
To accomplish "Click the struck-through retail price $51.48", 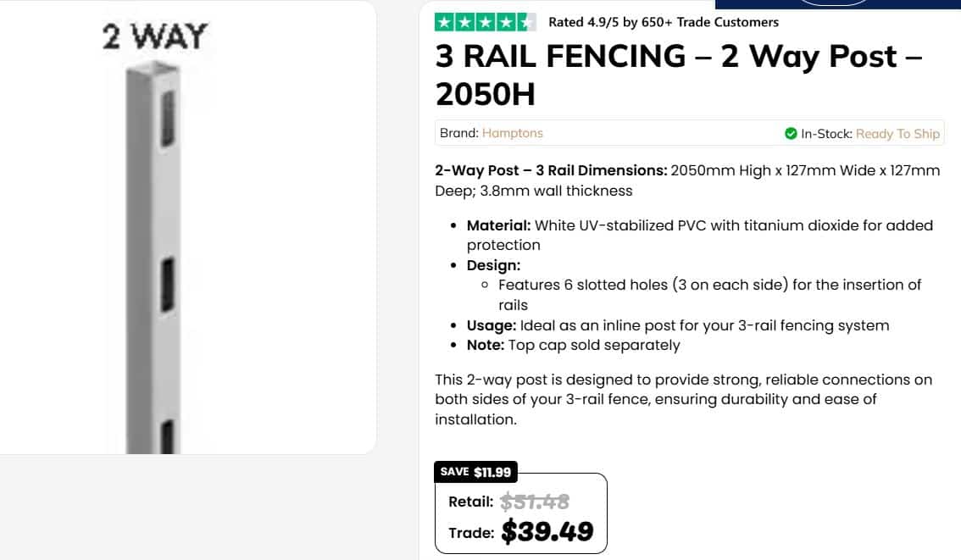I will [x=535, y=502].
